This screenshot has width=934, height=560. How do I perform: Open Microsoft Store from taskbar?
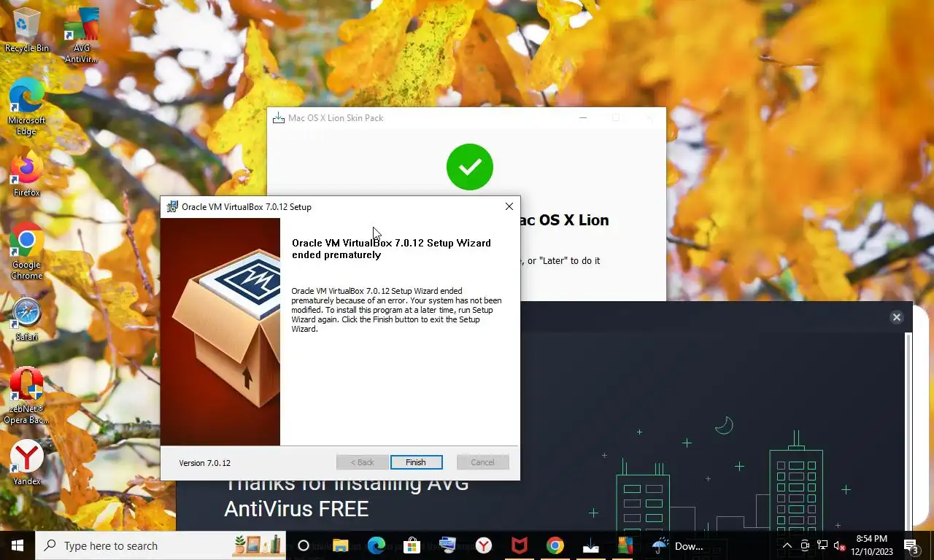coord(412,545)
